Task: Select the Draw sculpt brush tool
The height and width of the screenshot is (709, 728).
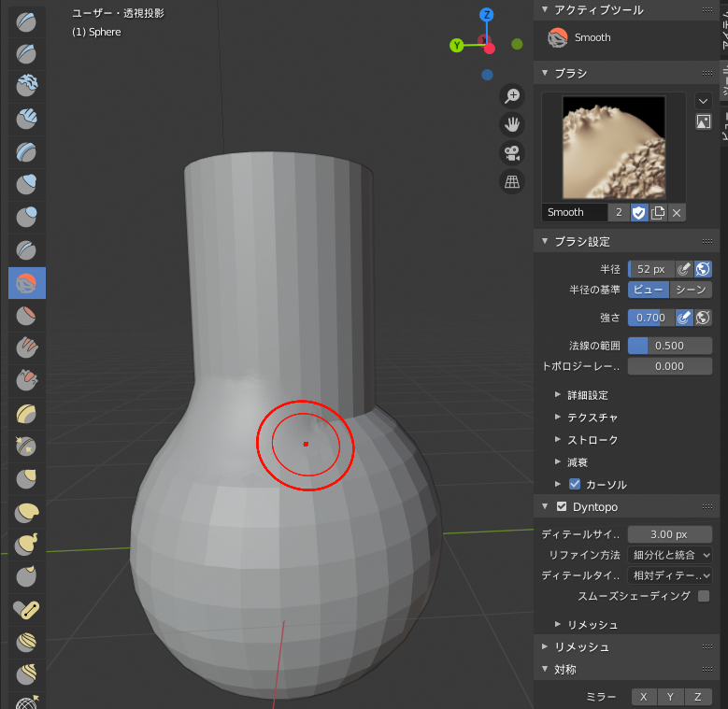Action: point(26,21)
